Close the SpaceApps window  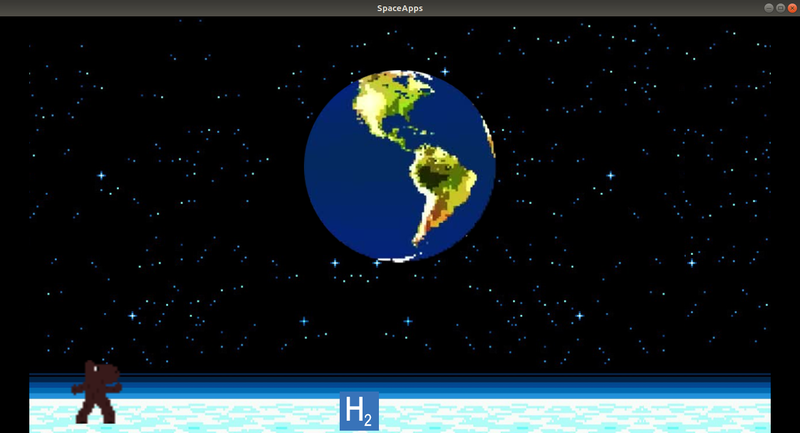[x=792, y=7]
